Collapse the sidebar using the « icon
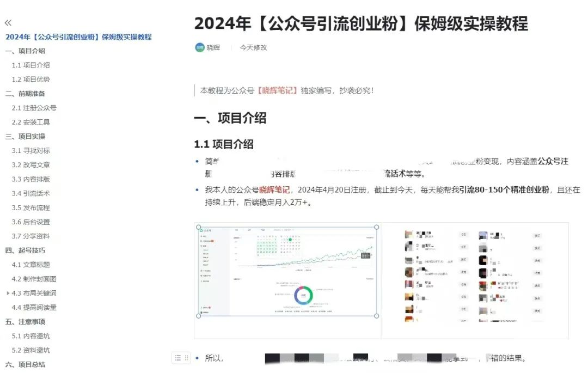The height and width of the screenshot is (373, 588). 8,23
